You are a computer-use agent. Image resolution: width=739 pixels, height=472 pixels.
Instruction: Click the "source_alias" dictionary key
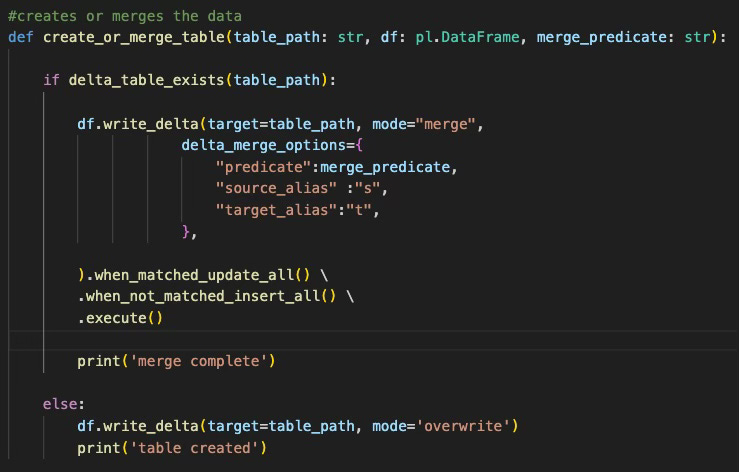277,189
